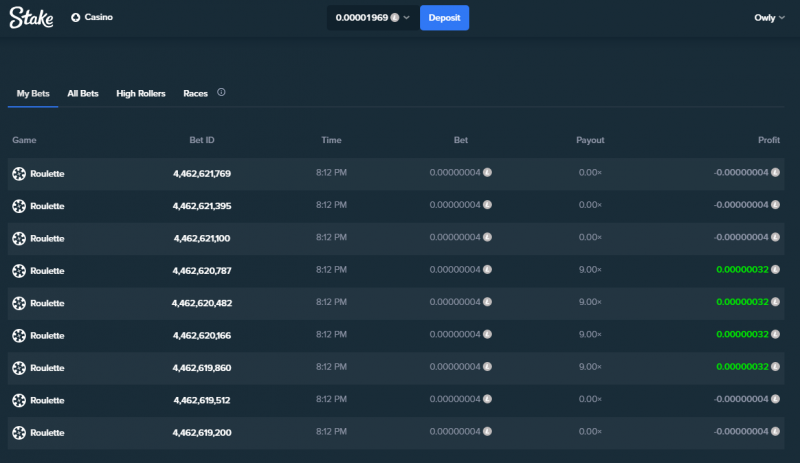Screen dimensions: 800x463
Task: Click roulette icon for bet 4,462,619,512
Action: [x=19, y=401]
